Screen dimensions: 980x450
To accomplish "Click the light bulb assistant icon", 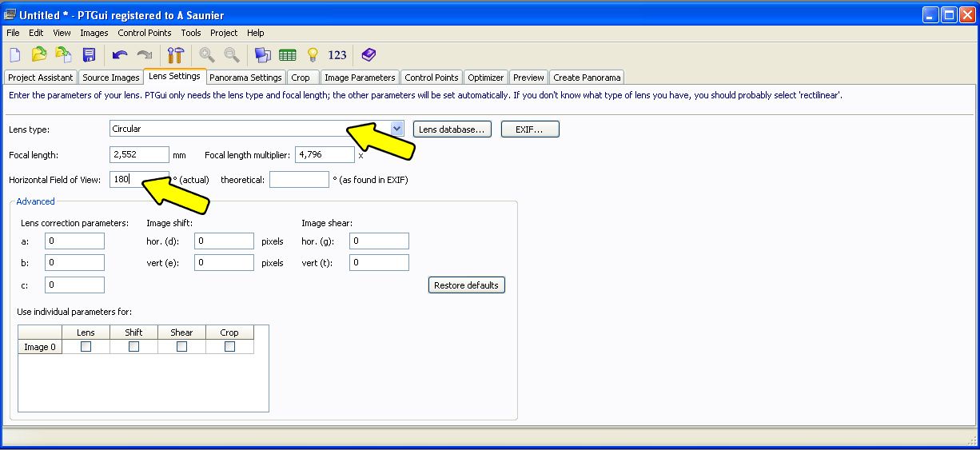I will (313, 54).
